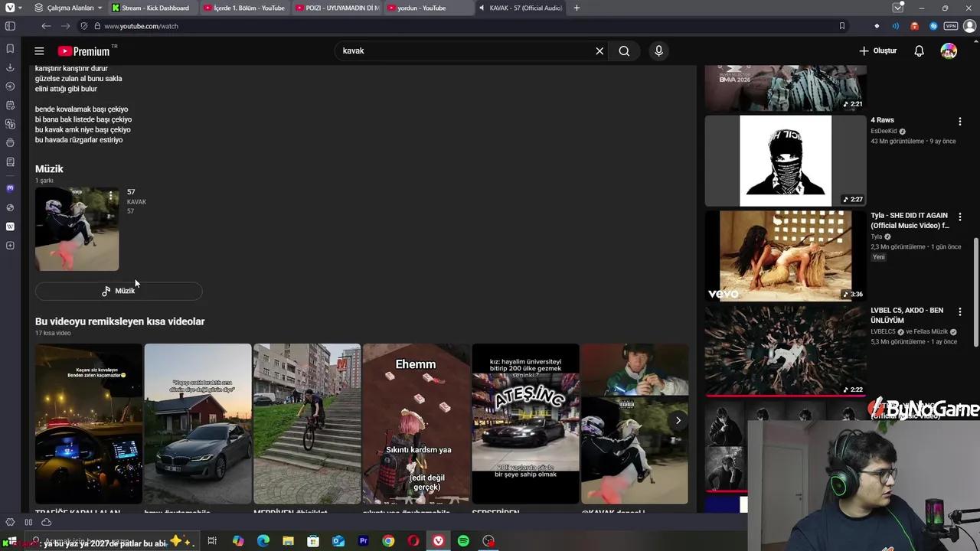This screenshot has width=980, height=551.
Task: Open the bmw #automobile short video
Action: (x=198, y=424)
